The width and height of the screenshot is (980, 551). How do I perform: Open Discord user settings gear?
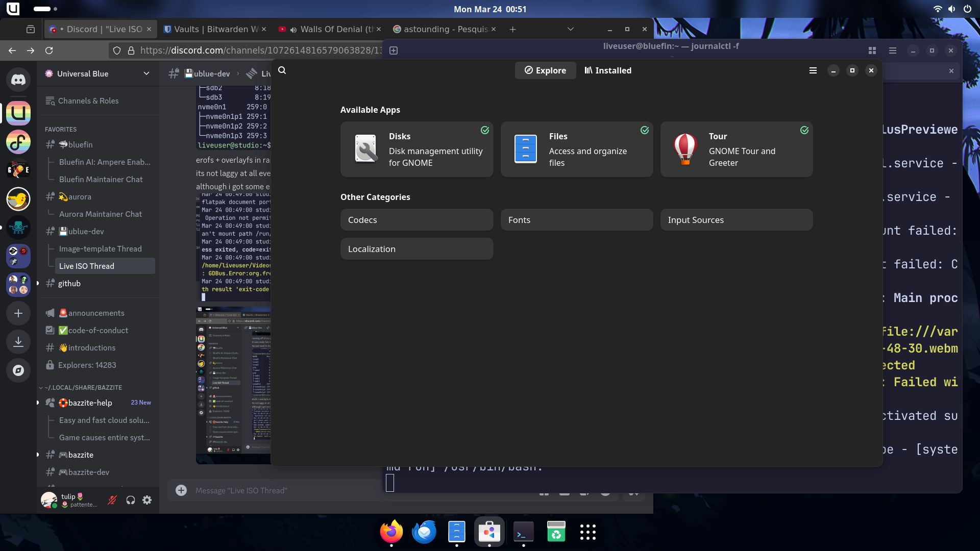pos(147,500)
